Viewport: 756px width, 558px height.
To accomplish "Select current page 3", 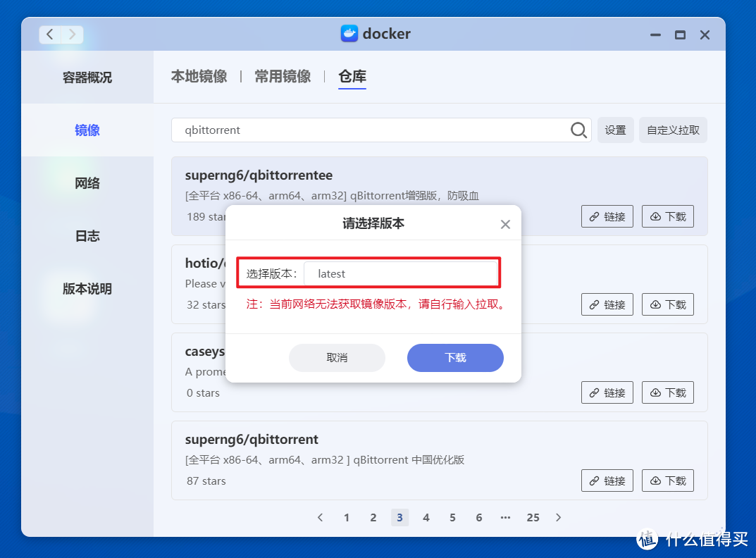I will [399, 517].
